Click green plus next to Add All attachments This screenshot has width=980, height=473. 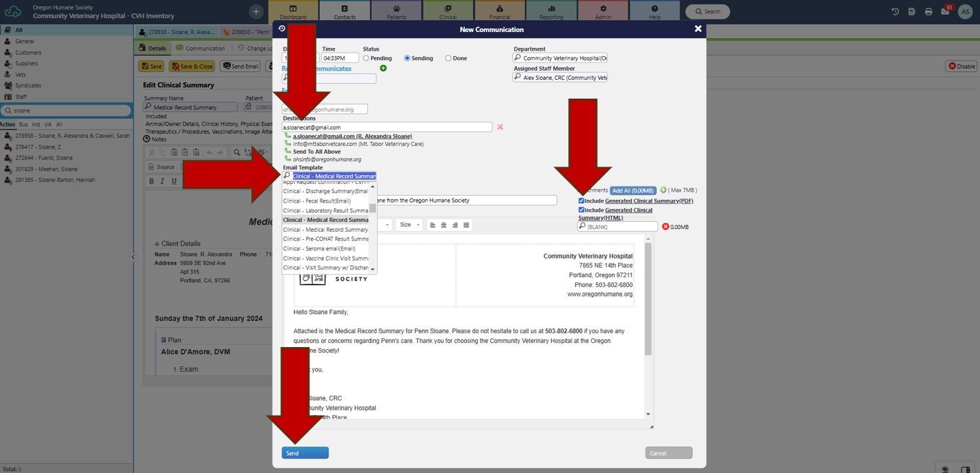pos(663,190)
